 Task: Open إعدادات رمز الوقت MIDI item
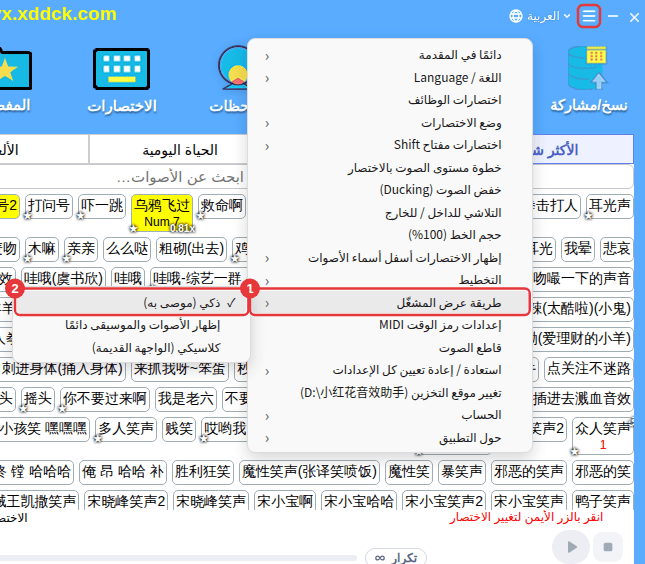[x=390, y=325]
